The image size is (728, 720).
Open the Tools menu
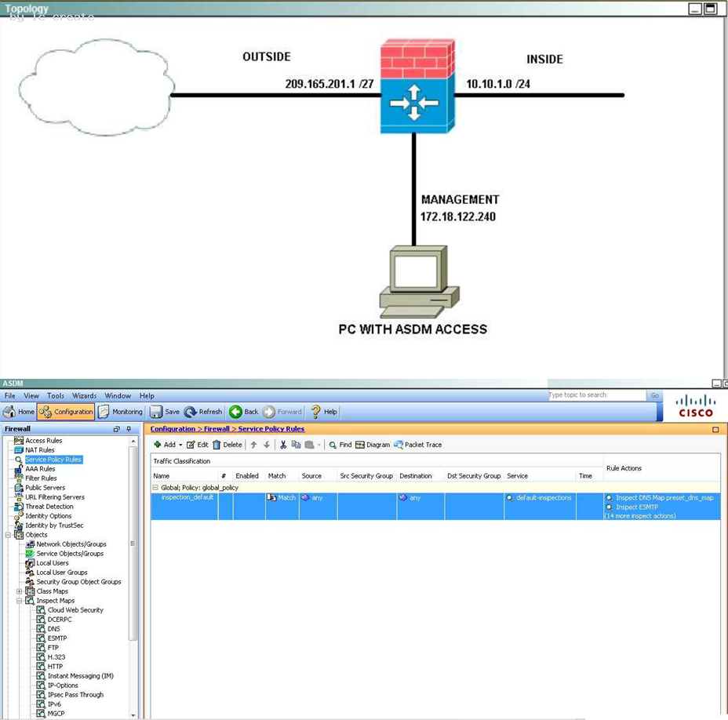click(55, 396)
